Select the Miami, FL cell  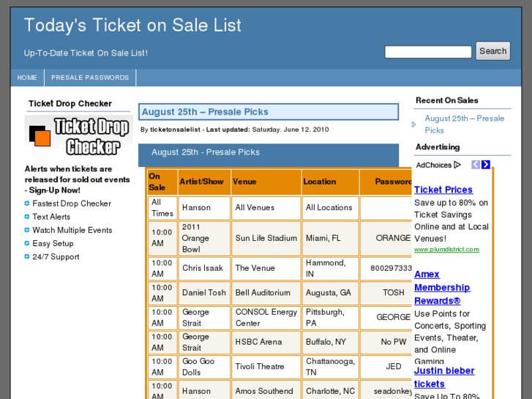(x=331, y=239)
